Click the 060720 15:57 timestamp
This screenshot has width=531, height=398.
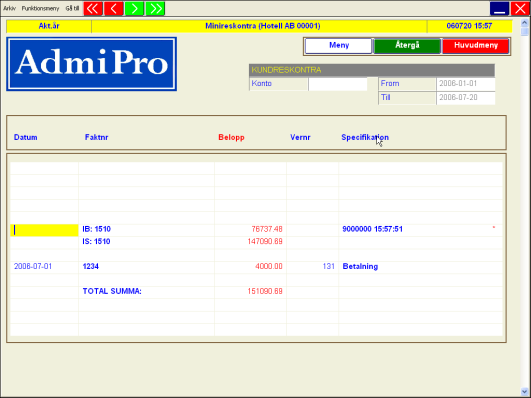click(469, 26)
